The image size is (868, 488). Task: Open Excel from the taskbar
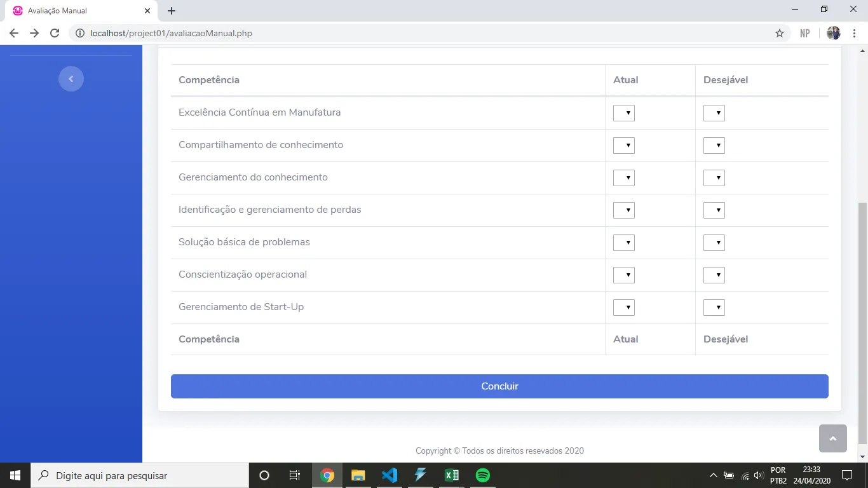tap(452, 475)
